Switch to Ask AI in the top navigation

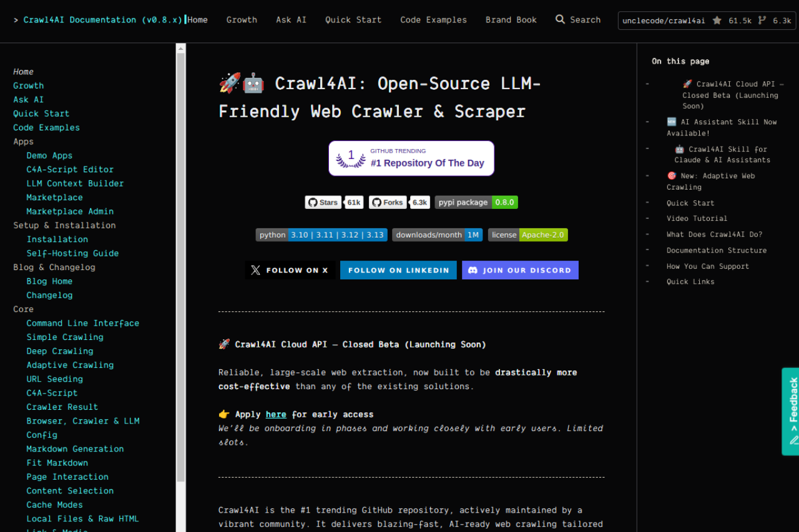(x=291, y=19)
